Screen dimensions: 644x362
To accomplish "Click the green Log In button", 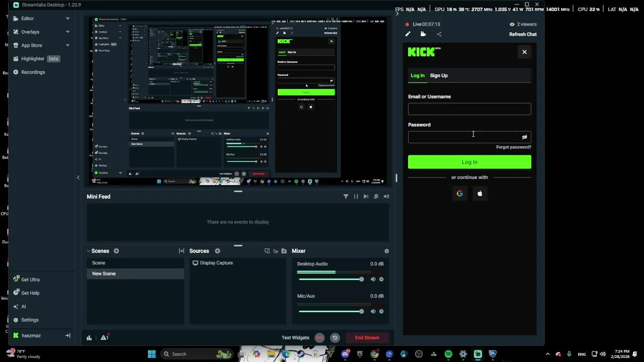I will [x=469, y=162].
